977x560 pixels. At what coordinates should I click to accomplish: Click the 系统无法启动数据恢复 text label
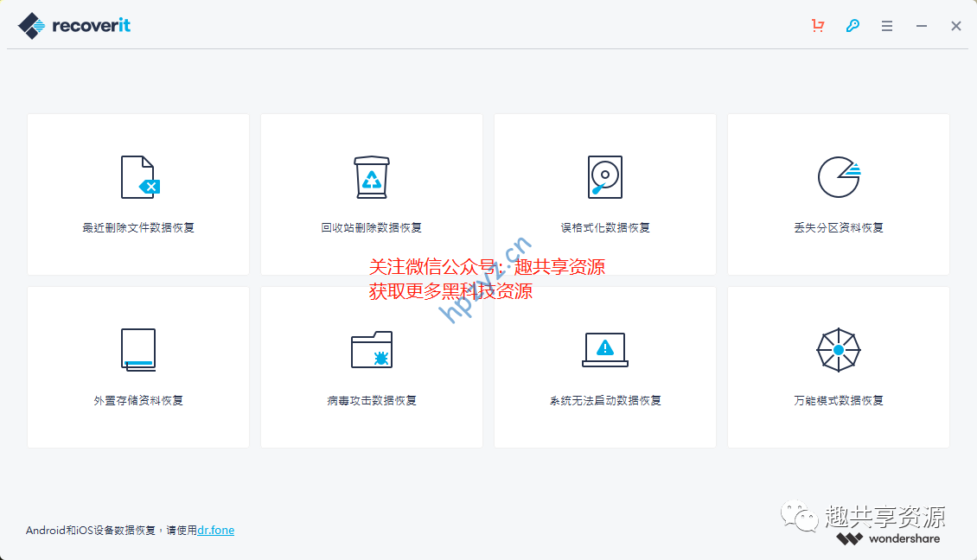(x=605, y=401)
